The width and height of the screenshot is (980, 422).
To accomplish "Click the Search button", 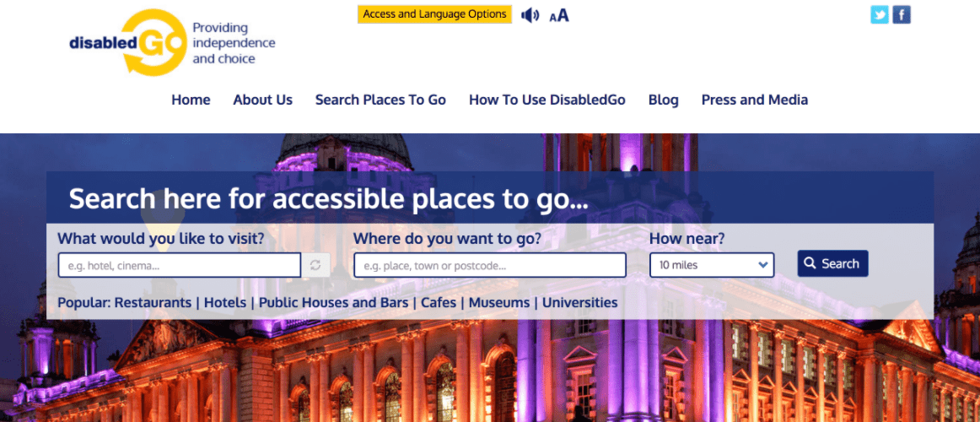I will point(832,263).
